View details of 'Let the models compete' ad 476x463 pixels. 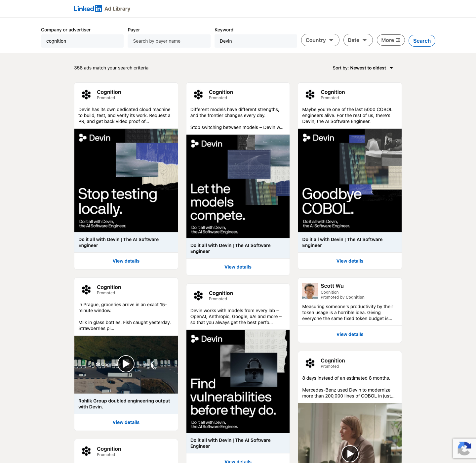(238, 267)
